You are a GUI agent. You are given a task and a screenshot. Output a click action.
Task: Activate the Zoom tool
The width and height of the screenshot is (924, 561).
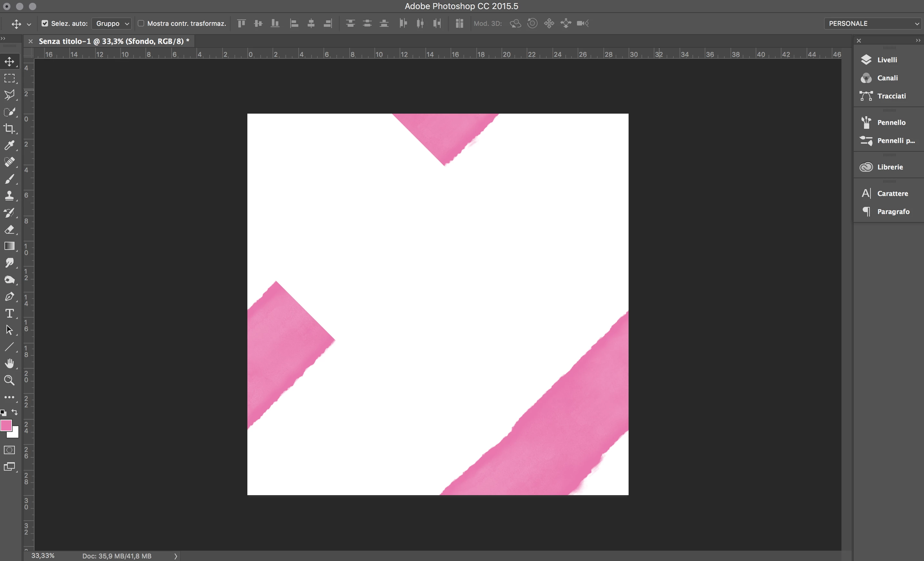point(9,380)
